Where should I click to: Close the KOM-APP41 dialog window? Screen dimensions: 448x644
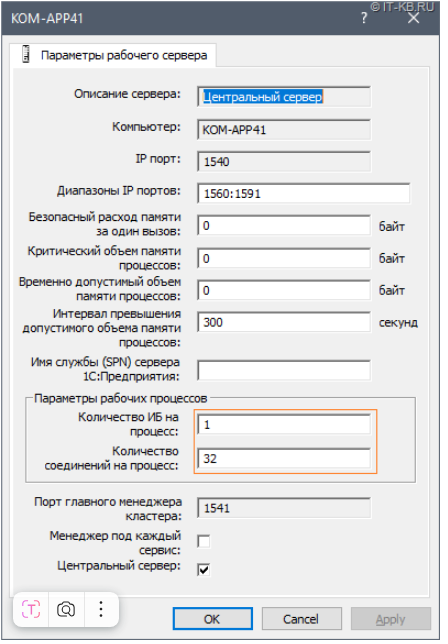(414, 18)
